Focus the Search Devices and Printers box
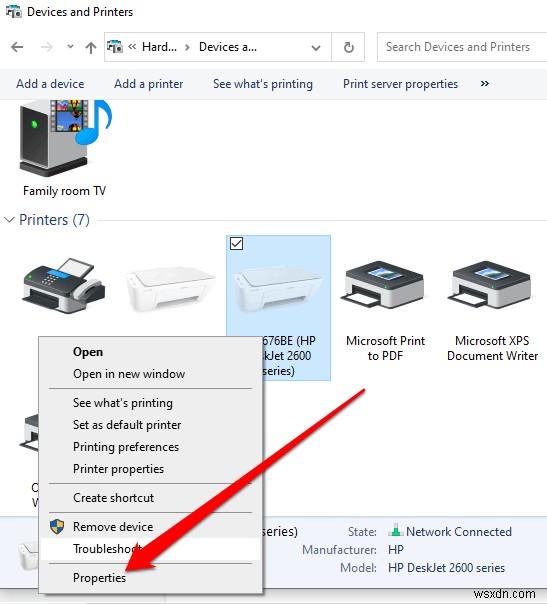Viewport: 547px width, 604px height. tap(462, 47)
